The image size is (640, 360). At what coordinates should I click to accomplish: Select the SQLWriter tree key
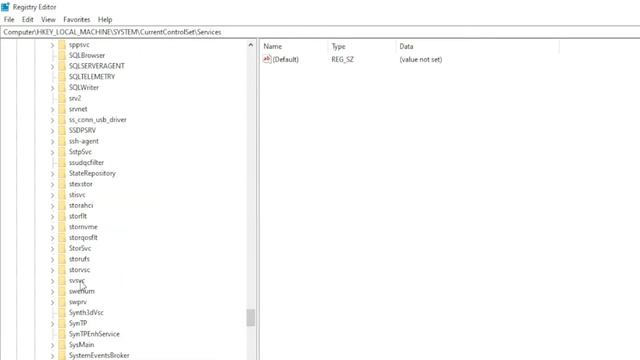point(84,88)
